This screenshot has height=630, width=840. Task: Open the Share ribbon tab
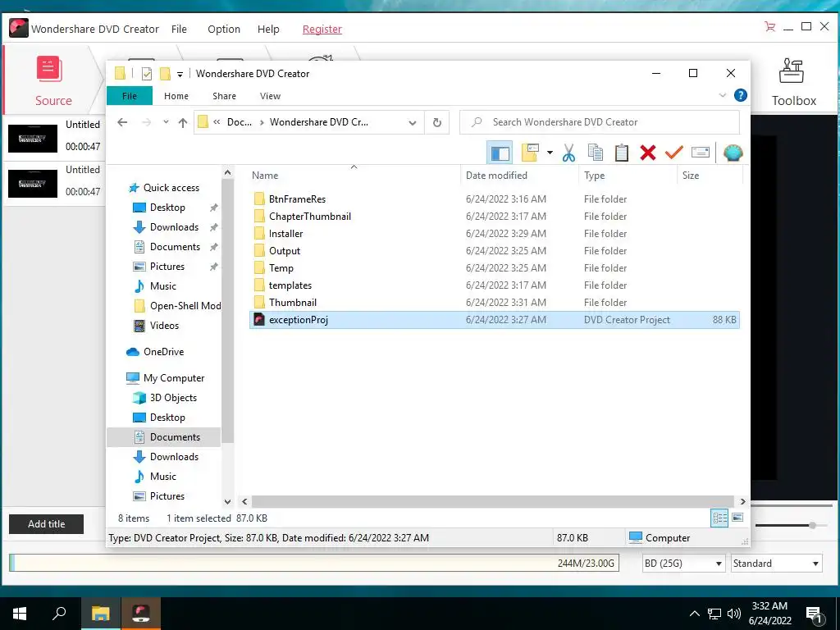point(224,96)
